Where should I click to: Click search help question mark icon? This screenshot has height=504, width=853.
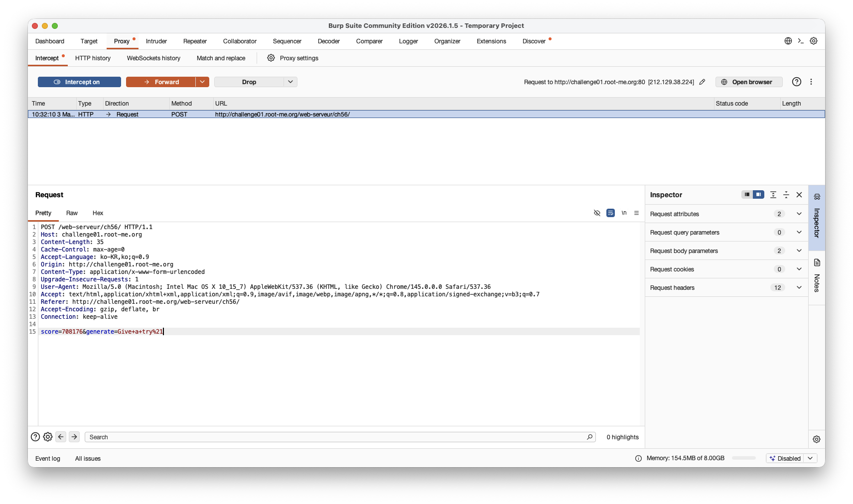click(35, 437)
